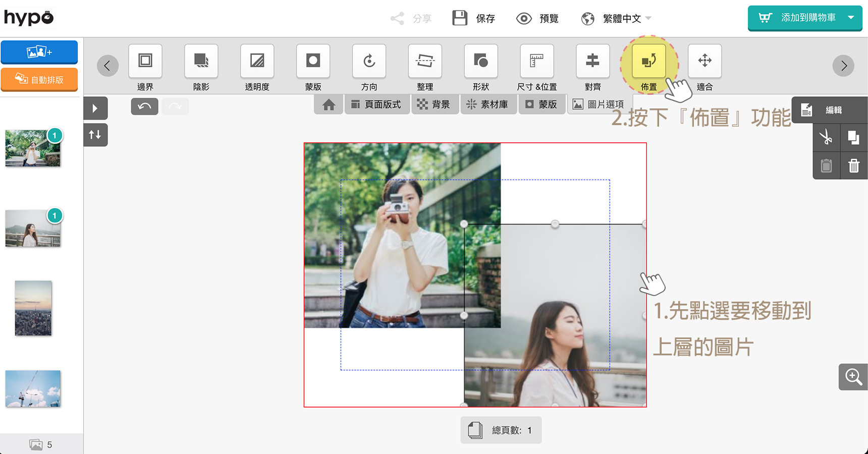Click the 透明度 transparency tool
This screenshot has width=868, height=454.
(x=257, y=62)
